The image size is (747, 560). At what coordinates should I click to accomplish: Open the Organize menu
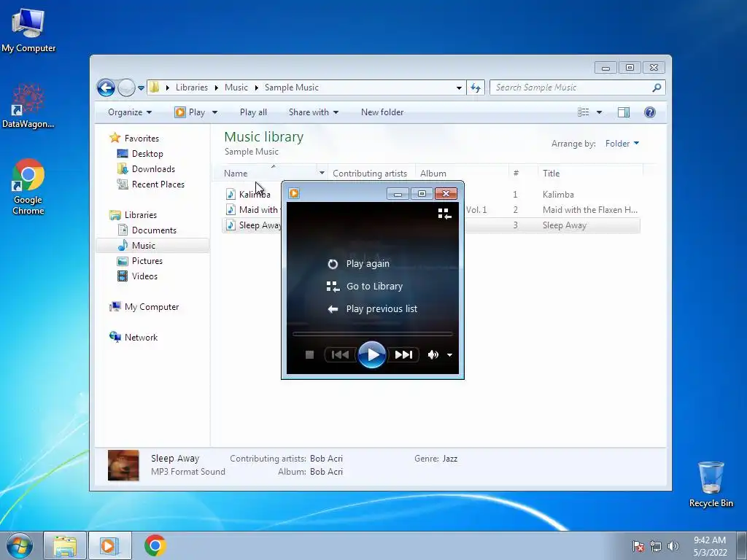130,112
